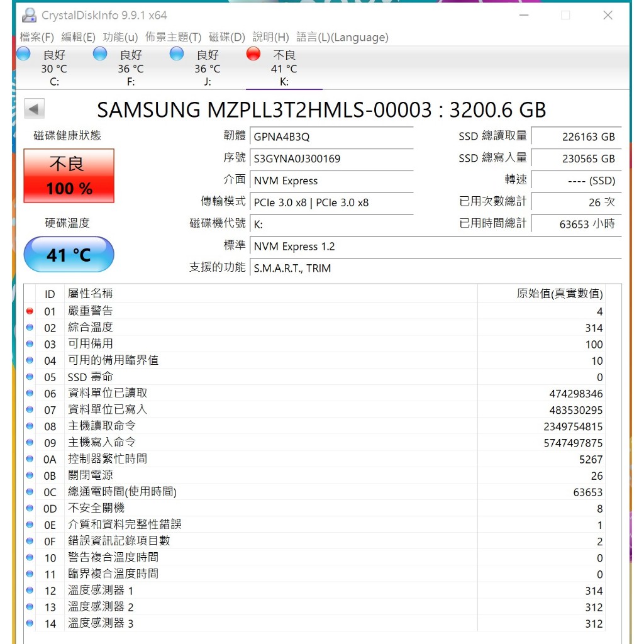This screenshot has width=644, height=644.
Task: Open the 檔案(F) menu
Action: [x=37, y=37]
